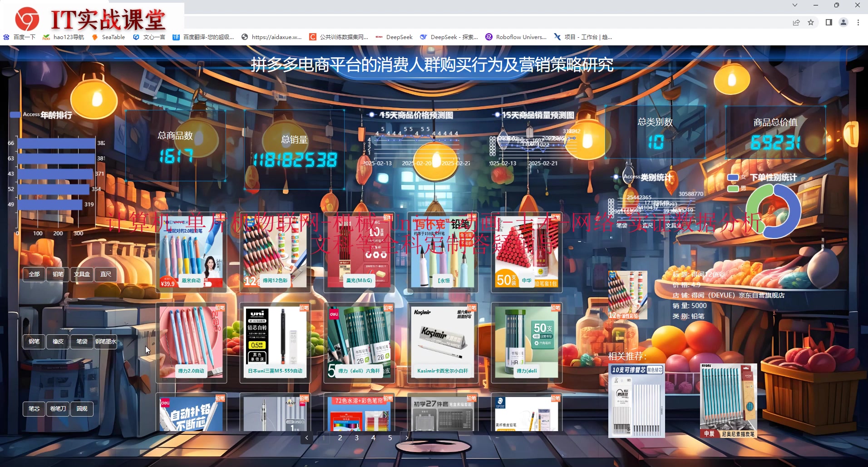
Task: Click the 总商品数 value 1617
Action: [x=176, y=156]
